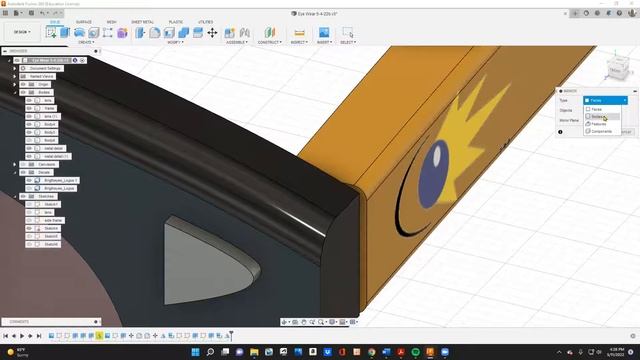Switch to the Surface tab
This screenshot has width=640, height=360.
84,22
